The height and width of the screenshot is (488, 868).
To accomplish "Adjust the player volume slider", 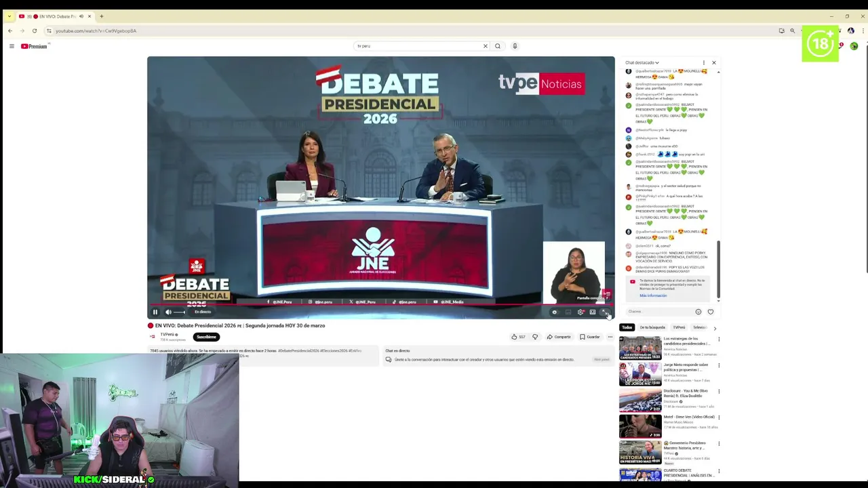I will (x=180, y=312).
